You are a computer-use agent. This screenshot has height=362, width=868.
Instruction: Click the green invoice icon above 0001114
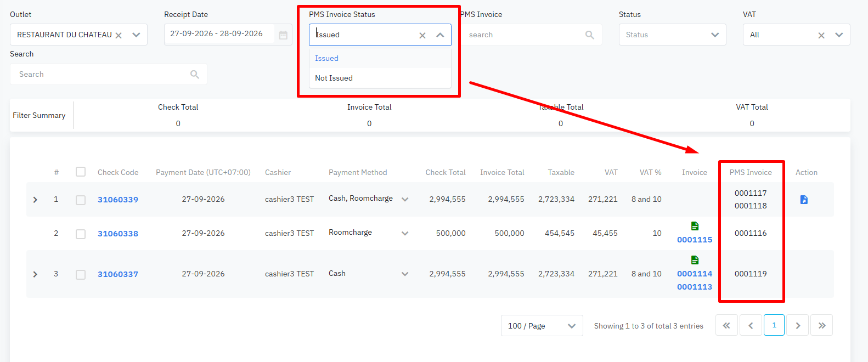click(695, 260)
